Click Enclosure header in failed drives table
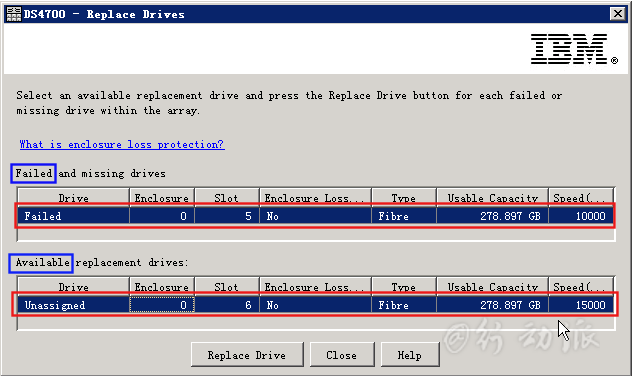Viewport: 632px width, 376px height. click(x=162, y=197)
